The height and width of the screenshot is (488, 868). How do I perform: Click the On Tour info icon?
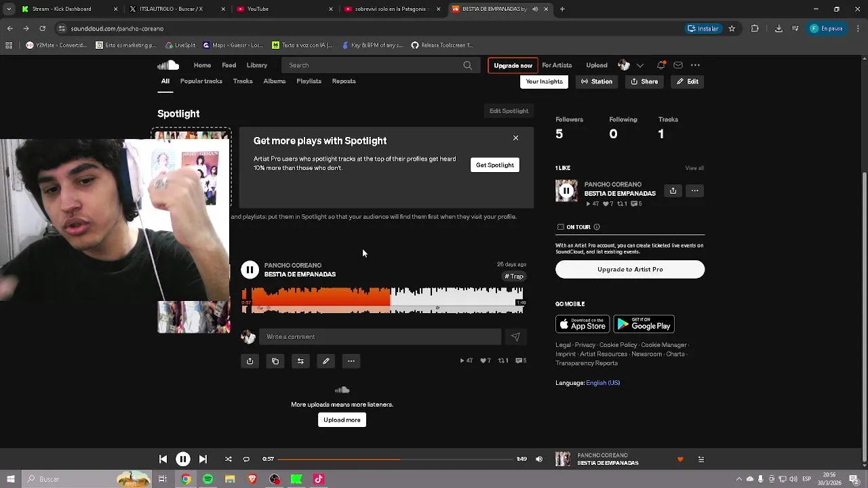coord(597,227)
